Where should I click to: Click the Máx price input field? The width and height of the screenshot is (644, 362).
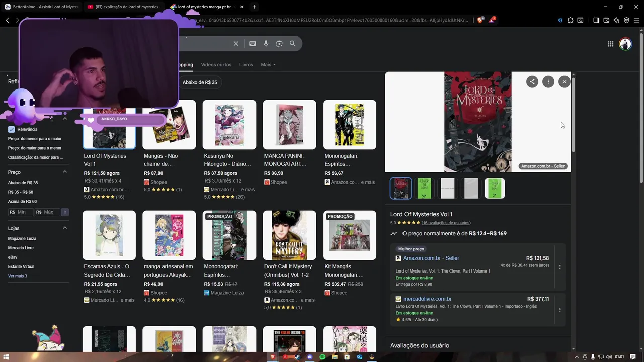47,212
